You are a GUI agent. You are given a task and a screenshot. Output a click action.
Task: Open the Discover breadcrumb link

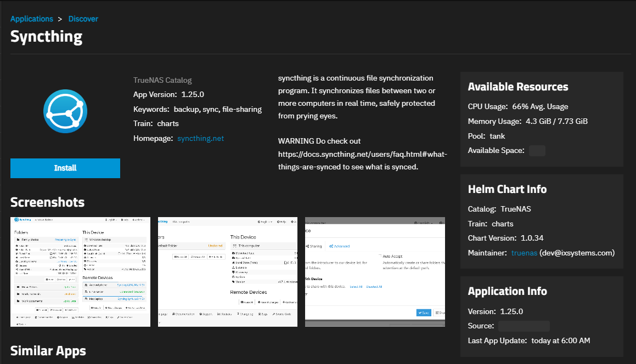click(83, 19)
